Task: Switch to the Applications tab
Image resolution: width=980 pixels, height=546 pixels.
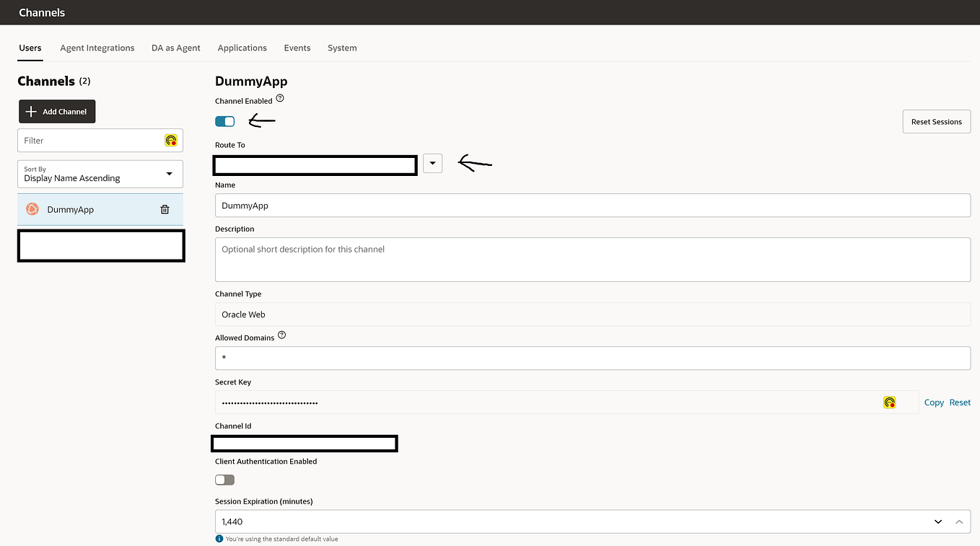Action: 242,48
